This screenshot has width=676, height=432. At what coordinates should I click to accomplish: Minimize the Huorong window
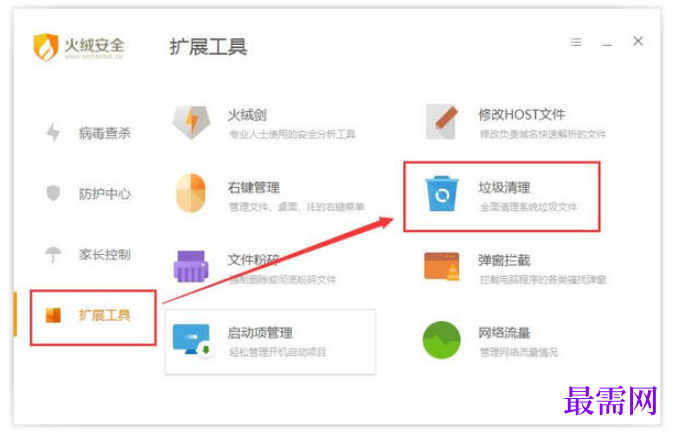(x=607, y=44)
